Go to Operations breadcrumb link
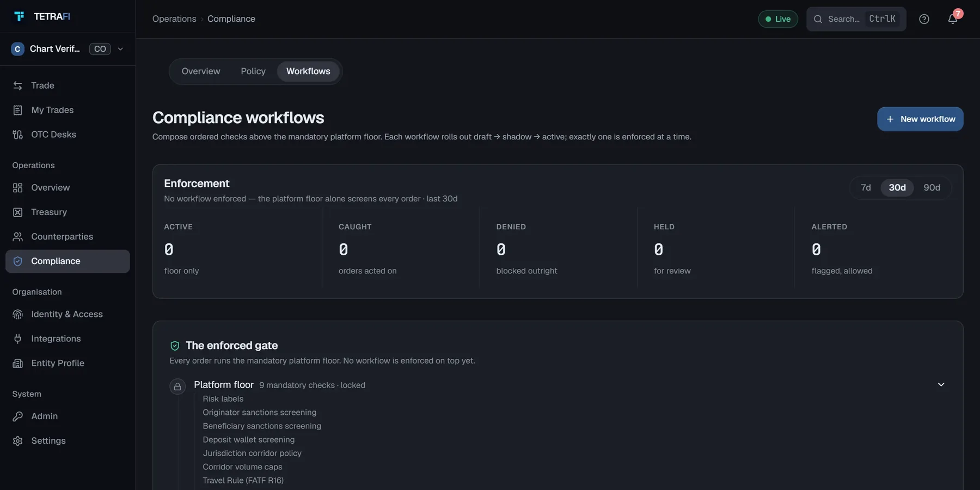The height and width of the screenshot is (490, 980). point(174,19)
